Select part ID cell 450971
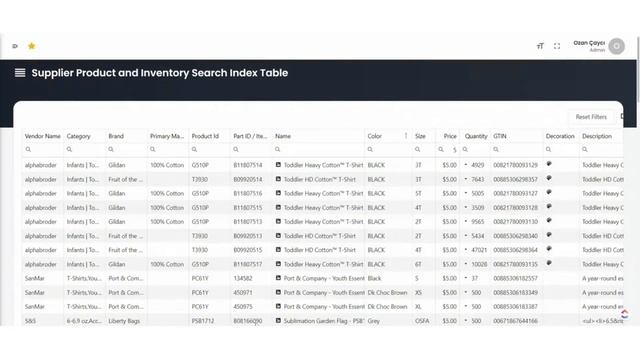Viewport: 640px width, 360px height. point(243,293)
